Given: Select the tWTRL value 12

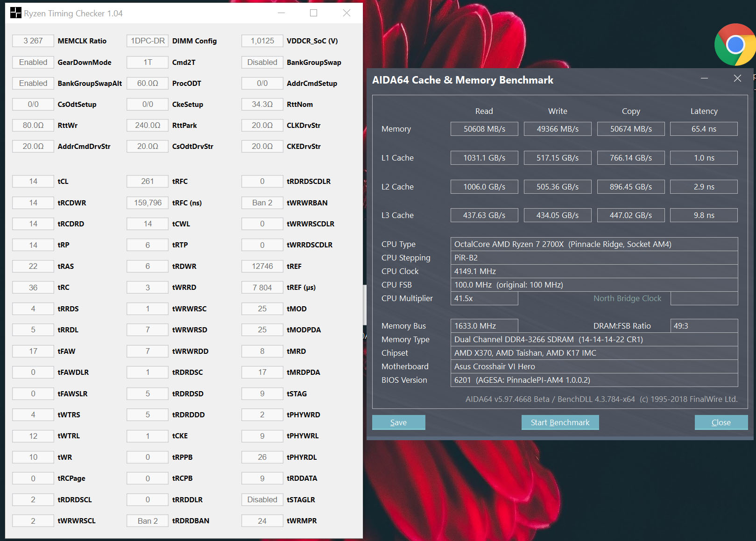Looking at the screenshot, I should click(33, 436).
